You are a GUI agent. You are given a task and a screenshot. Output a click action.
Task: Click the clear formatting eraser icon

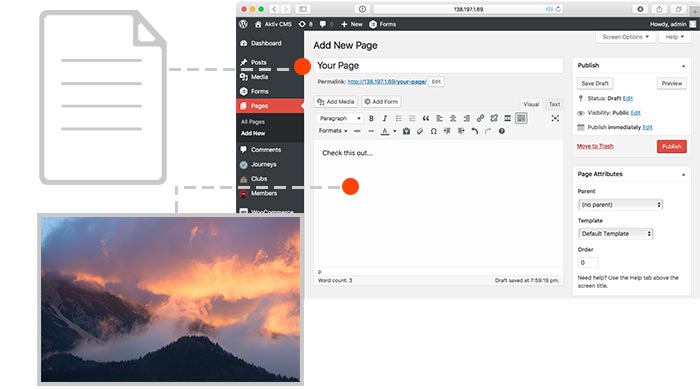point(420,131)
